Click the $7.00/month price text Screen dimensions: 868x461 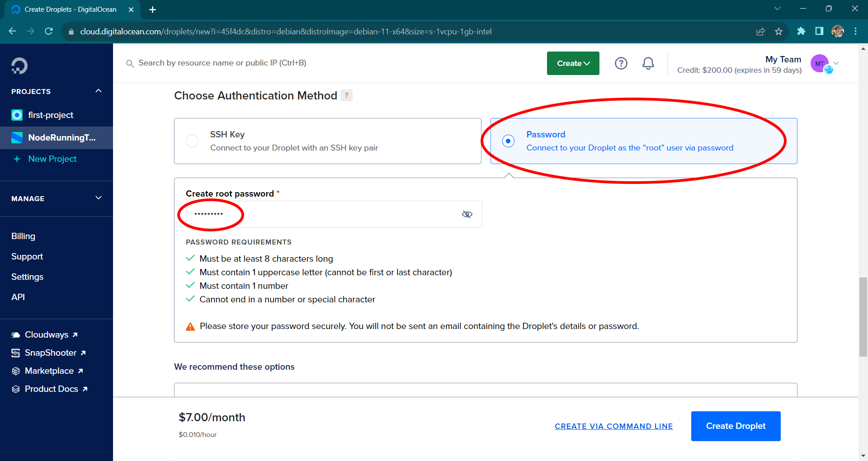[212, 418]
